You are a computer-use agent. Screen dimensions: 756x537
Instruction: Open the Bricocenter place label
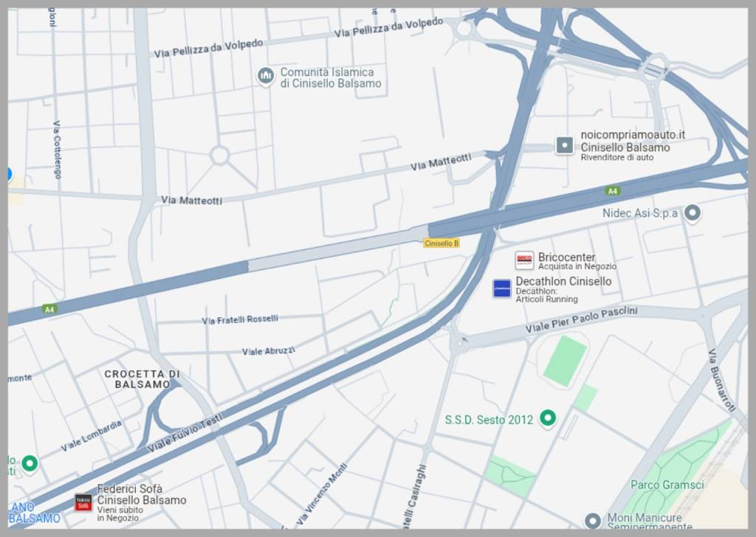577,260
